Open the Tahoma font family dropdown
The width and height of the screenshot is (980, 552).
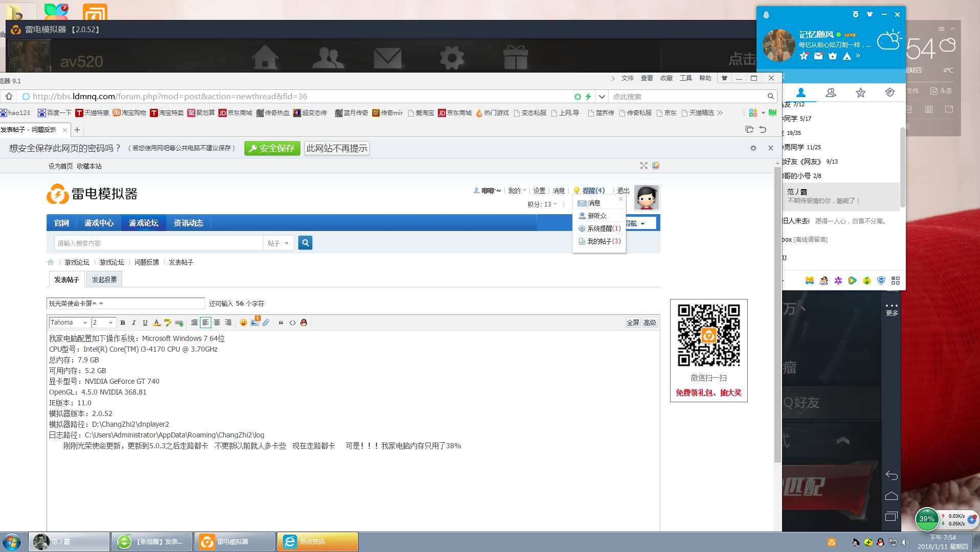point(70,323)
